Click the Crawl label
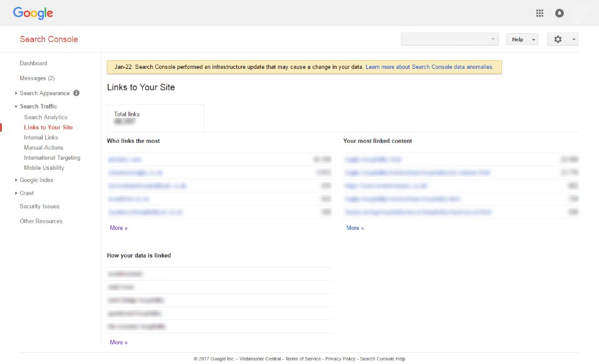599x364 pixels. click(27, 193)
